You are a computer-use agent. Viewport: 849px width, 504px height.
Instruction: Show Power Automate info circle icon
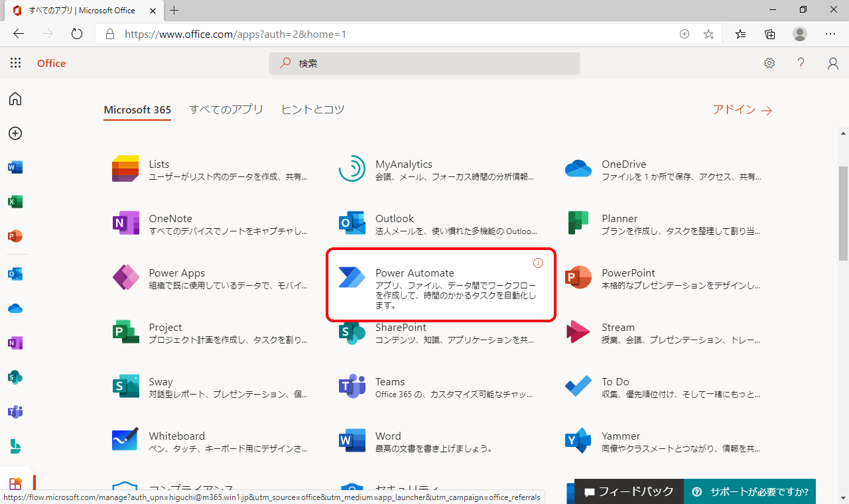538,263
